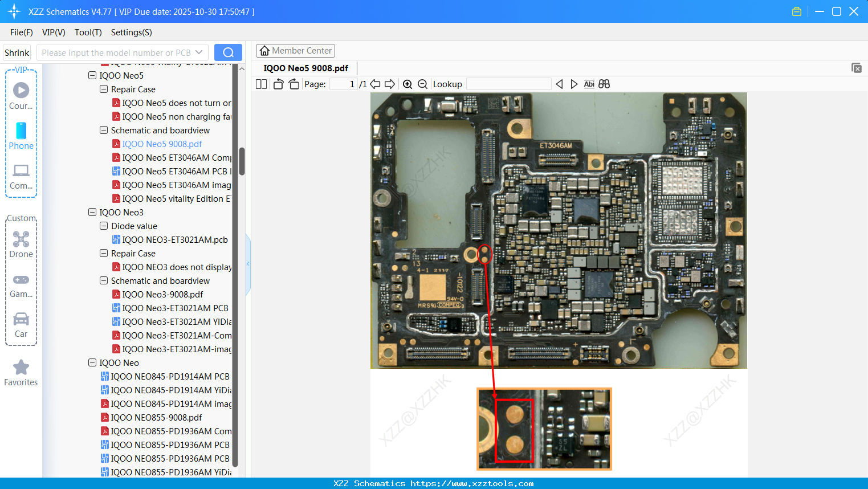Viewport: 868px width, 489px height.
Task: Open IQOO NEO855-9008.pdf
Action: pos(151,418)
